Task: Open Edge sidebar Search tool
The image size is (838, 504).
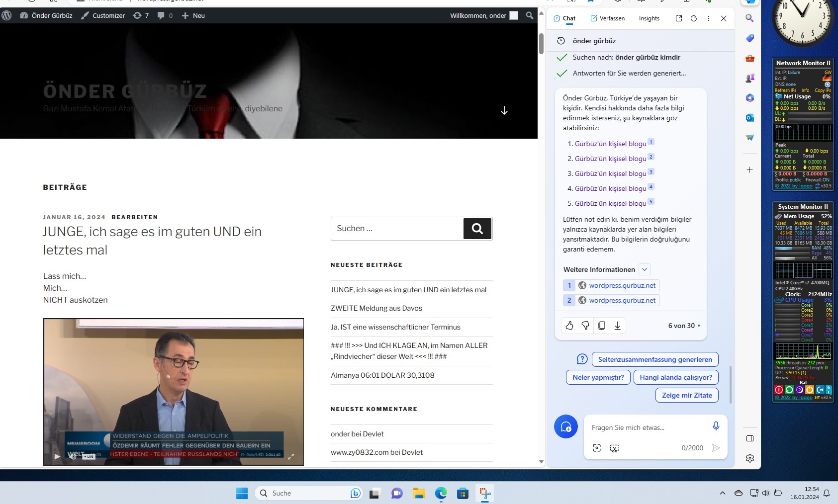Action: pos(749,18)
